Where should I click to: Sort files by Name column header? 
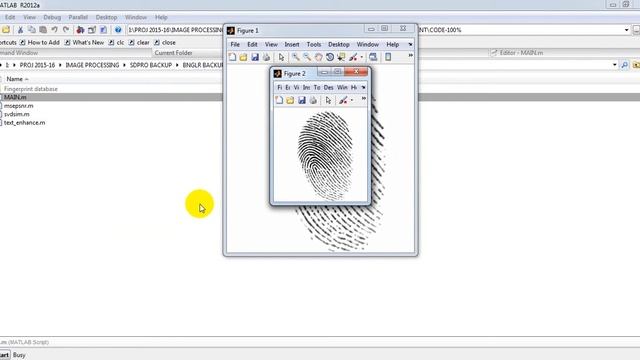[18, 79]
